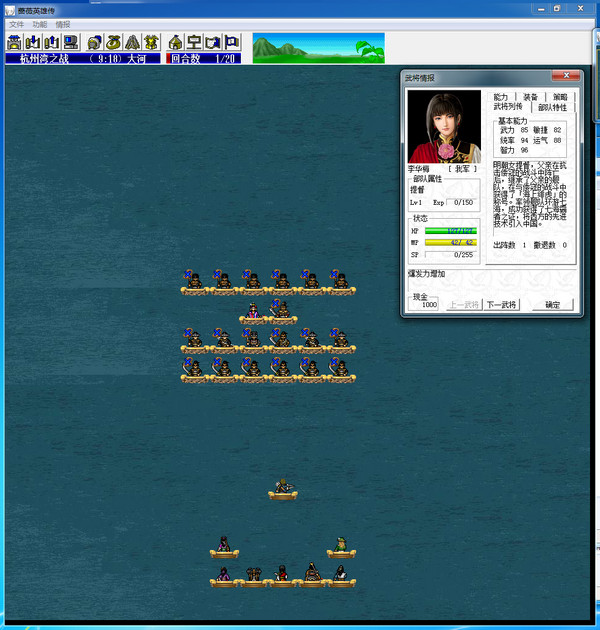Select the large cloaked unit in bottom row
This screenshot has height=630, width=600.
pos(312,575)
